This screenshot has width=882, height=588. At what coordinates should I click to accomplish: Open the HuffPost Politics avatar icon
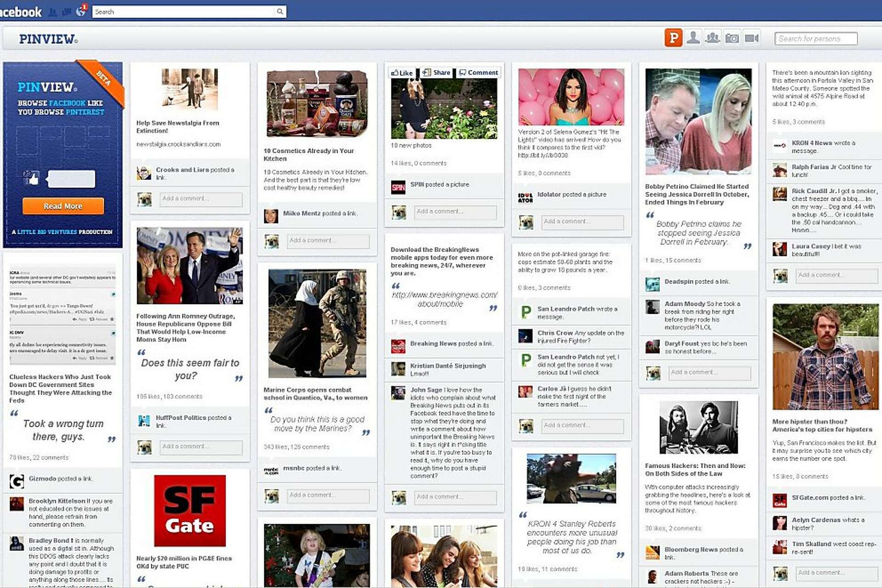(x=144, y=420)
